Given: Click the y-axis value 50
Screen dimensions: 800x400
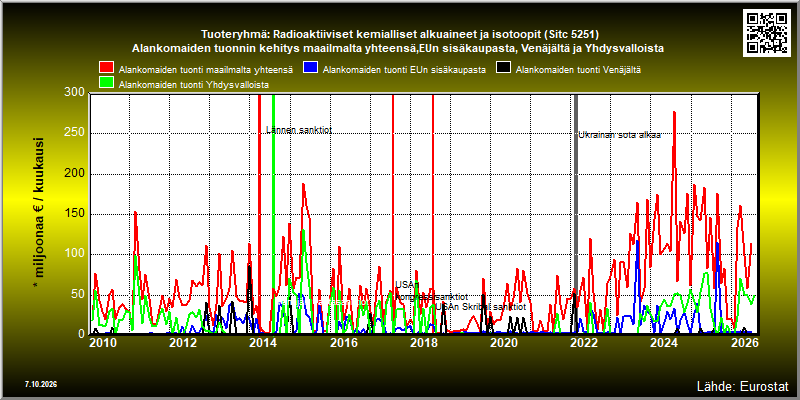Looking at the screenshot, I should coord(78,294).
